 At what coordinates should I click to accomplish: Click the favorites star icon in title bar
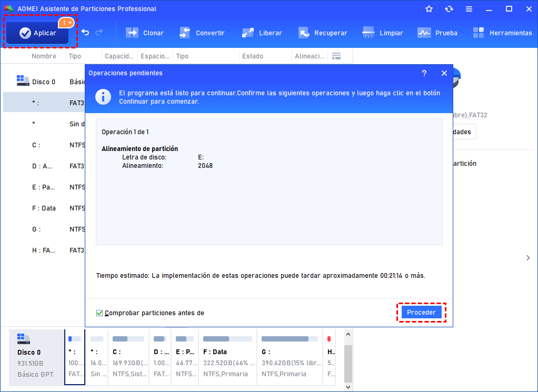429,9
